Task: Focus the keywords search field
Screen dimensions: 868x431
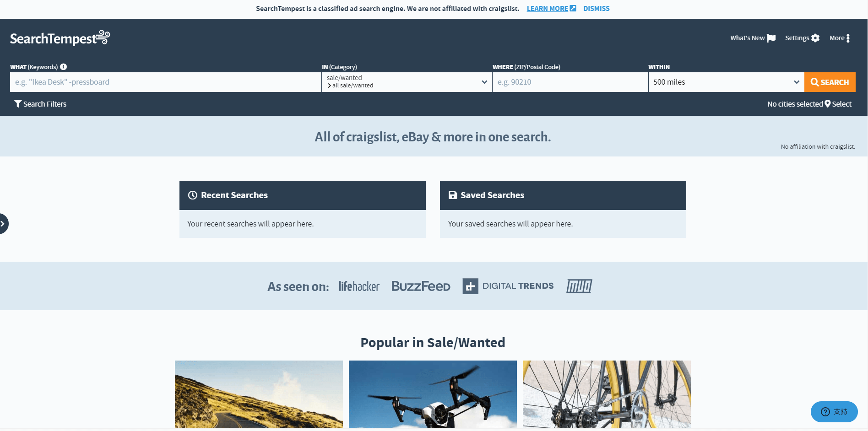Action: [x=166, y=82]
